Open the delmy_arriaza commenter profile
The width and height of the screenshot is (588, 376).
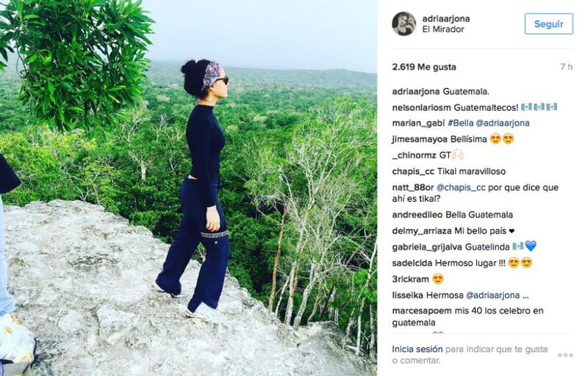[x=422, y=231]
